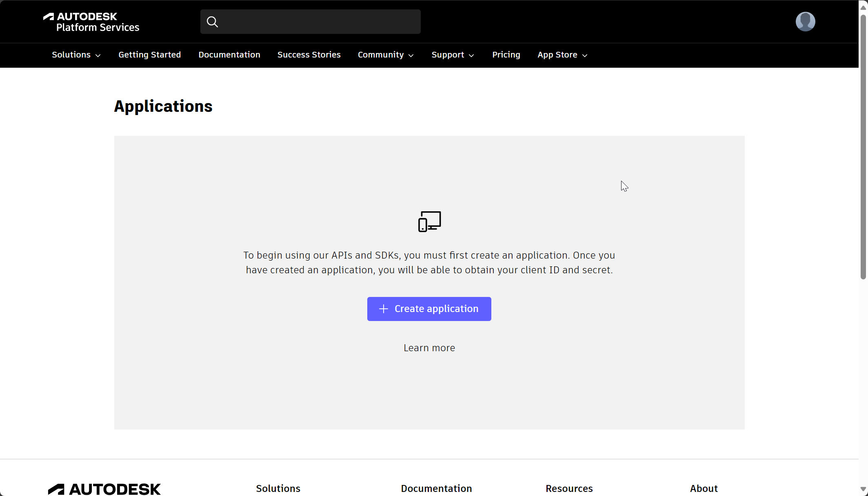Click inside the search input field

click(318, 22)
